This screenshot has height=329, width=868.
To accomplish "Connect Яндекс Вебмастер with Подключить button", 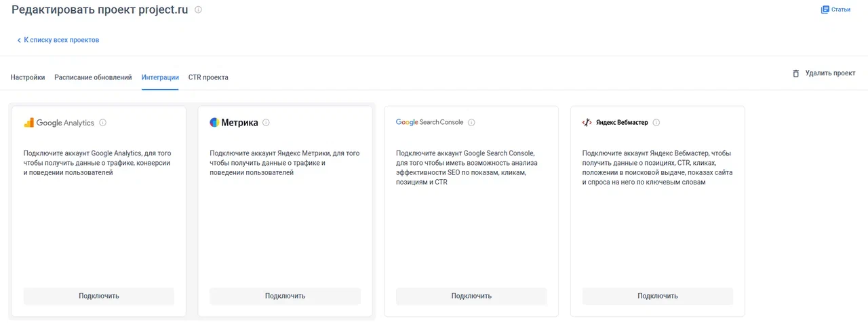I will point(658,296).
